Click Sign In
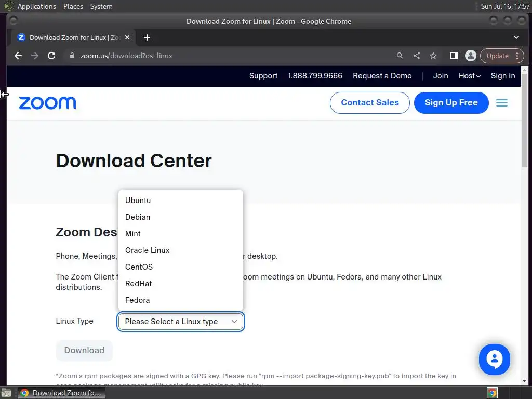 [503, 76]
